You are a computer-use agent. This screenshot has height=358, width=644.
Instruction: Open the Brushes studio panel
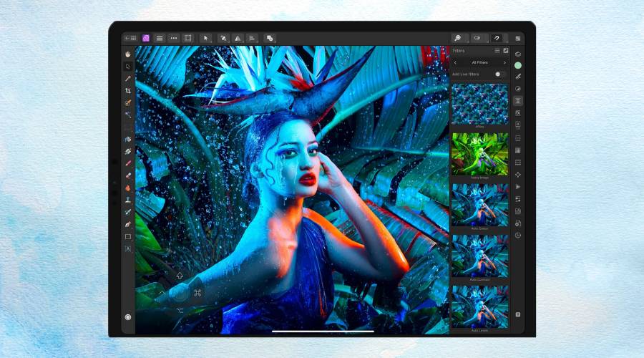point(518,77)
